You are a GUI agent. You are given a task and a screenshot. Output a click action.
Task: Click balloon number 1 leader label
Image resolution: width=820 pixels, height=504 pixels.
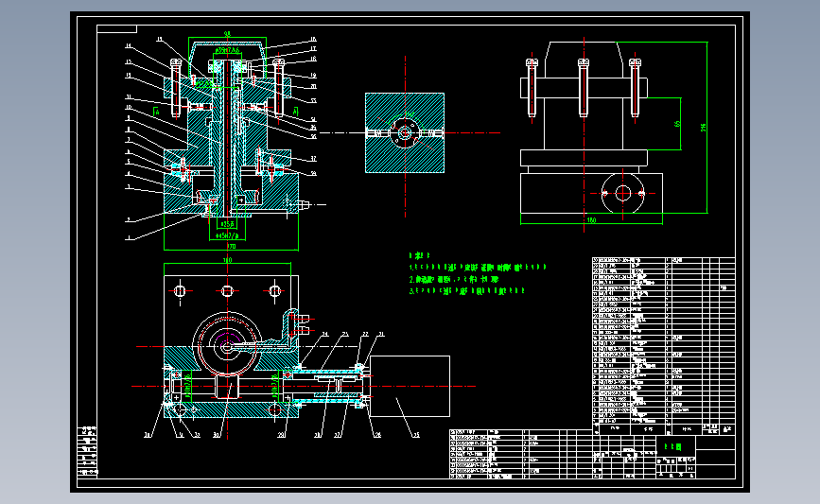128,238
